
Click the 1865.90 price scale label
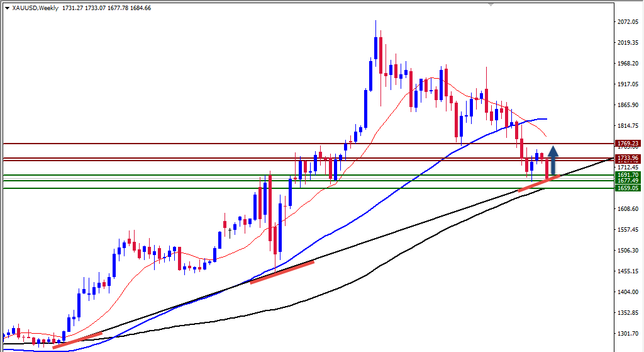[628, 105]
